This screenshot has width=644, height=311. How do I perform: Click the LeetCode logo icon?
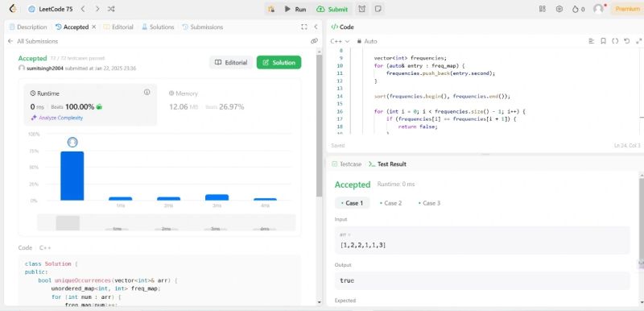click(x=13, y=9)
